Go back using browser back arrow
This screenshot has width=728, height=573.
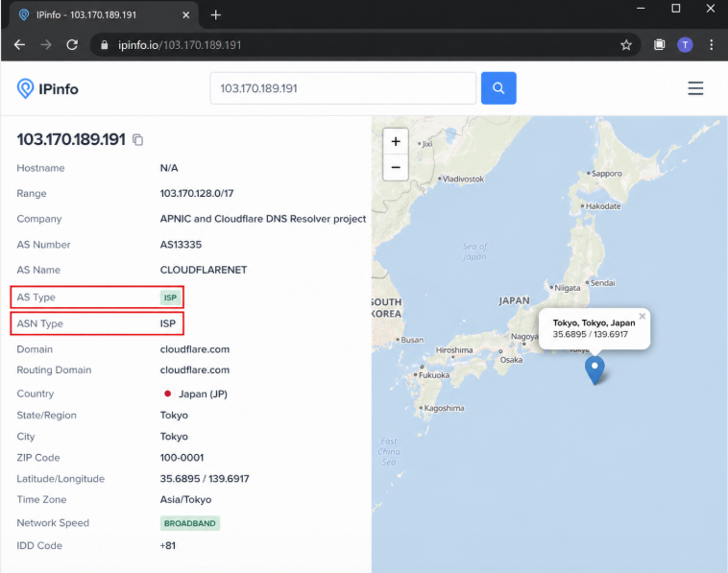pyautogui.click(x=19, y=44)
